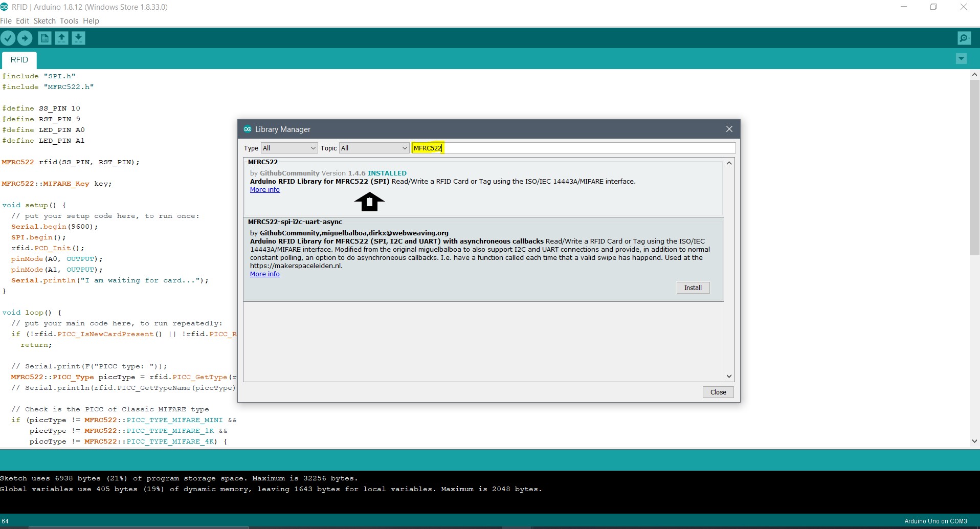Select the RFID sketch tab
980x529 pixels.
[x=19, y=60]
